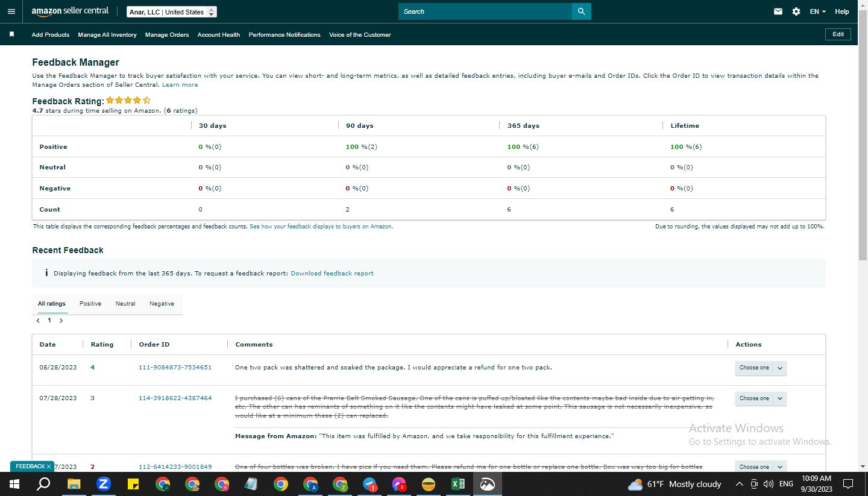Viewport: 868px width, 496px height.
Task: Open Account Health page
Action: (219, 35)
